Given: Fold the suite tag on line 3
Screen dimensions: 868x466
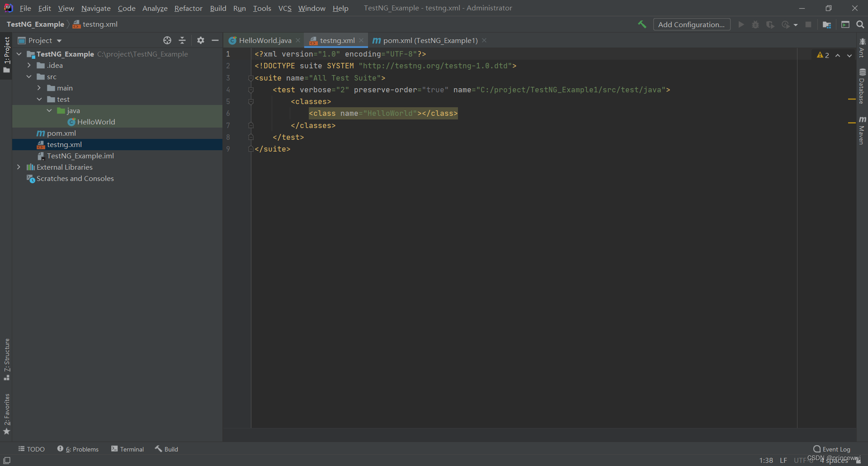Looking at the screenshot, I should (x=251, y=78).
